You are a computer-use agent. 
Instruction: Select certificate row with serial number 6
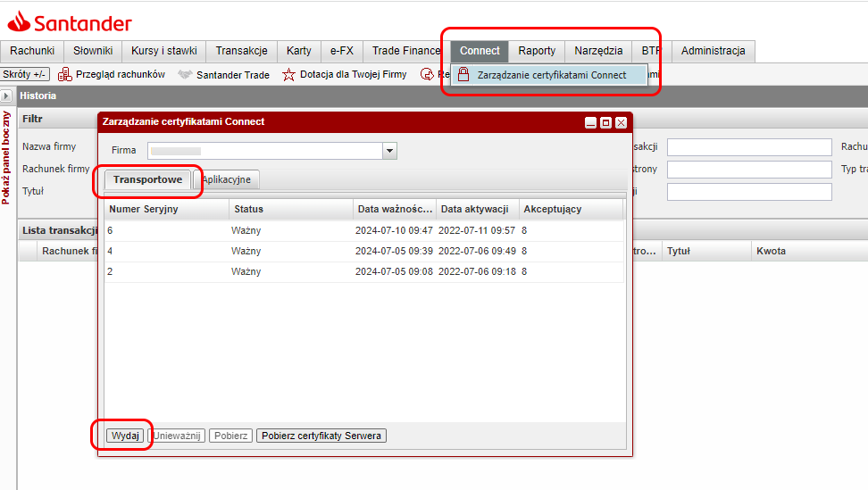(x=364, y=230)
